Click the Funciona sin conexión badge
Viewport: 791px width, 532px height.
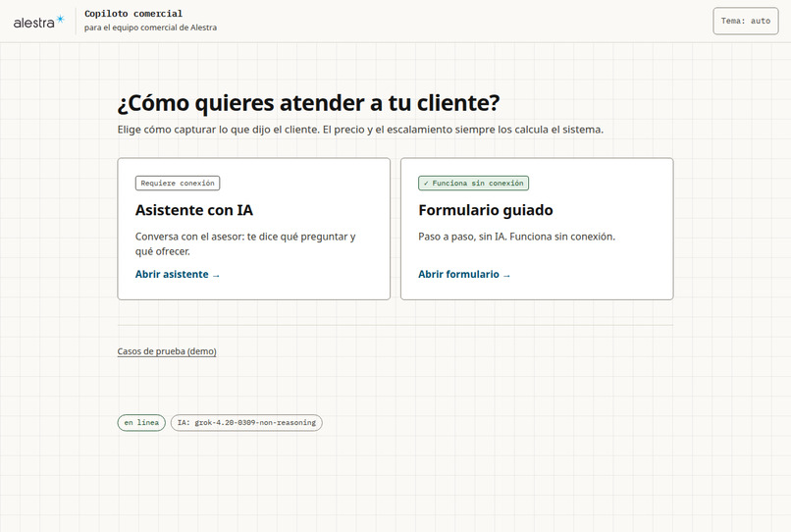(473, 184)
